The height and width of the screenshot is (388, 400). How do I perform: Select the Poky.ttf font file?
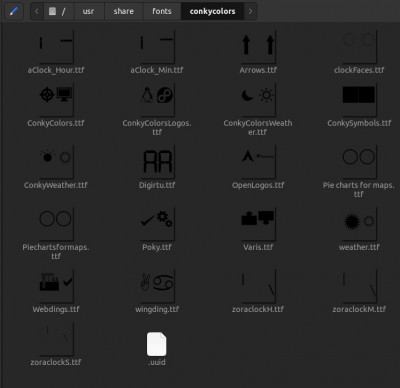157,229
